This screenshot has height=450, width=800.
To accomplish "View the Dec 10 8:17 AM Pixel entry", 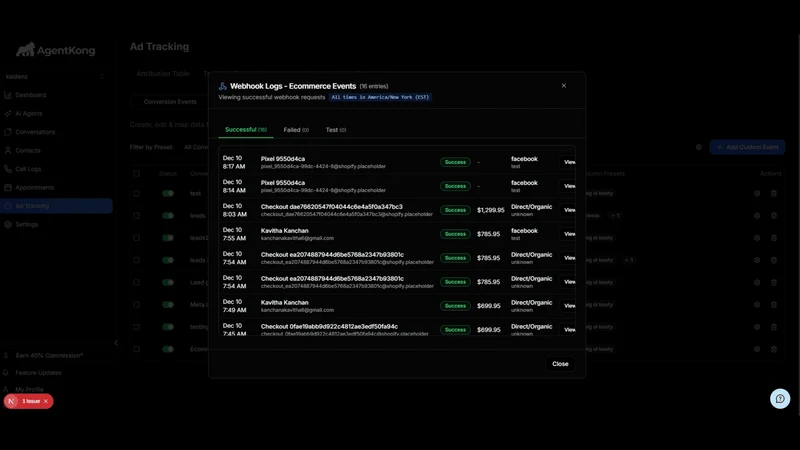I will click(568, 162).
